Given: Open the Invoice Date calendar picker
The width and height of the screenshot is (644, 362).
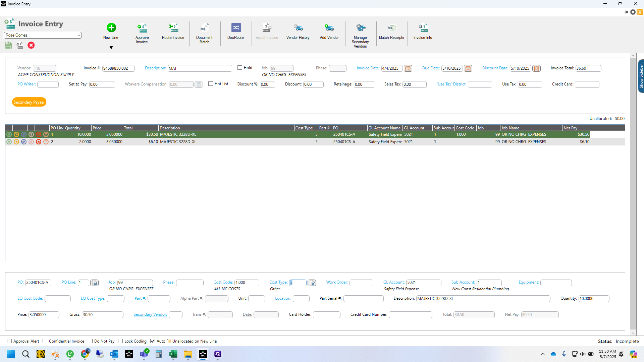Looking at the screenshot, I should tap(408, 68).
